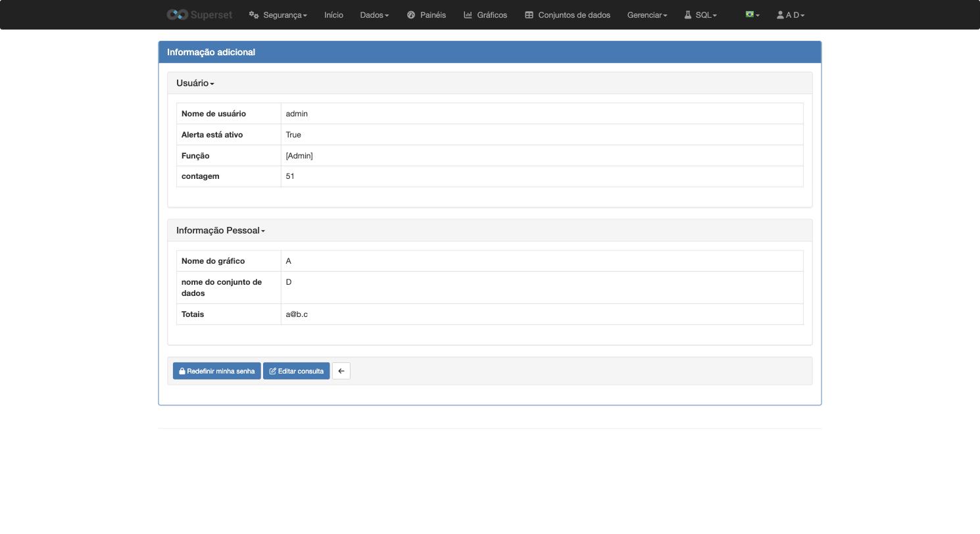
Task: Select the a@b.c email value
Action: point(297,314)
